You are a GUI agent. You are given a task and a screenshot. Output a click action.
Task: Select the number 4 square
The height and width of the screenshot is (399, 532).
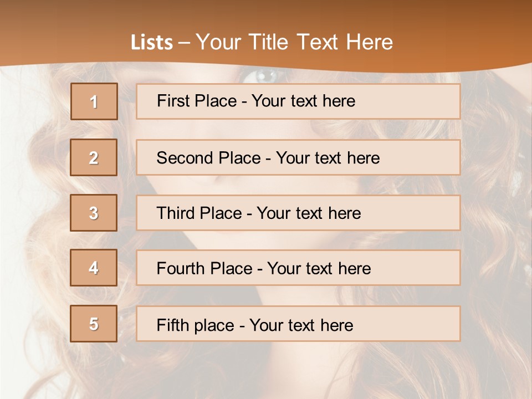[94, 268]
